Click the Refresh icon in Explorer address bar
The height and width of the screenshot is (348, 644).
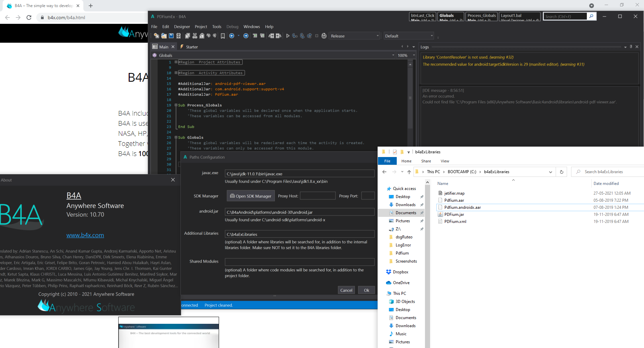click(561, 172)
